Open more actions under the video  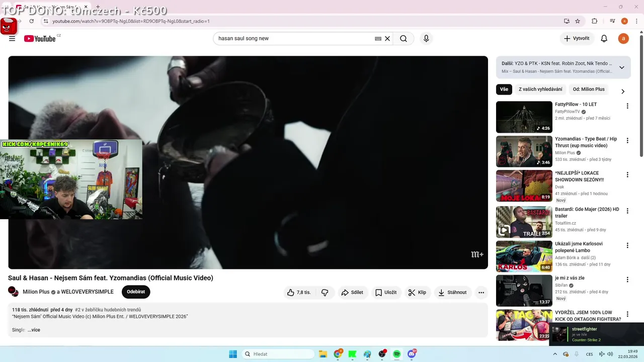coord(481,293)
